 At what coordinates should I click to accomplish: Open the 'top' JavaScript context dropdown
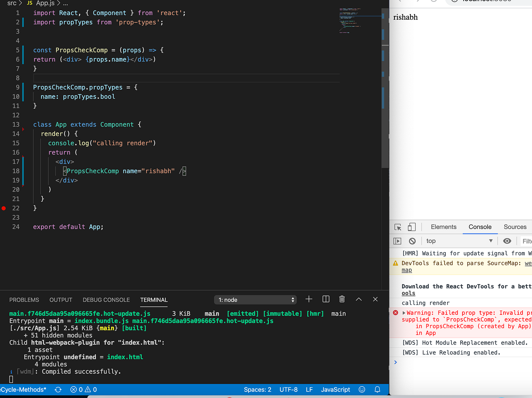tap(458, 240)
